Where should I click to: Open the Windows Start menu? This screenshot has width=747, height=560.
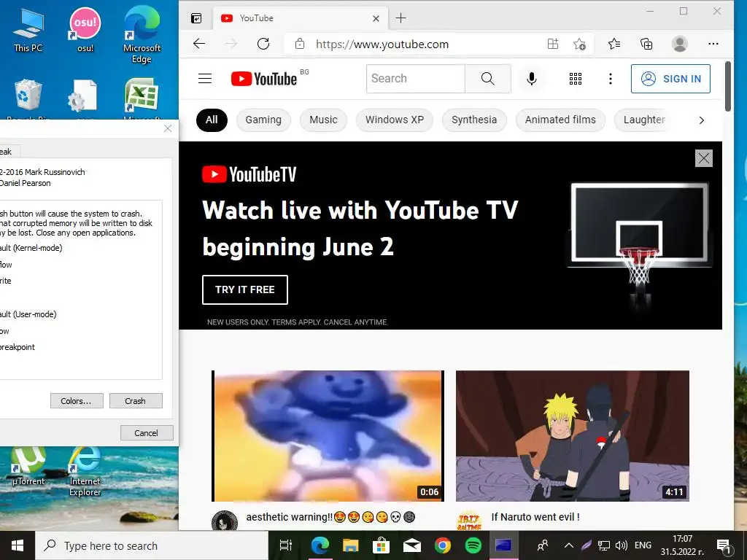click(18, 545)
